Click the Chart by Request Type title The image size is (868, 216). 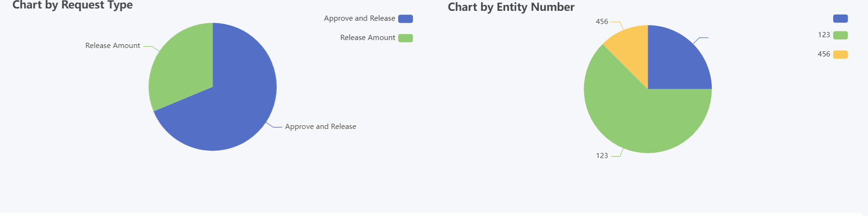(x=72, y=5)
